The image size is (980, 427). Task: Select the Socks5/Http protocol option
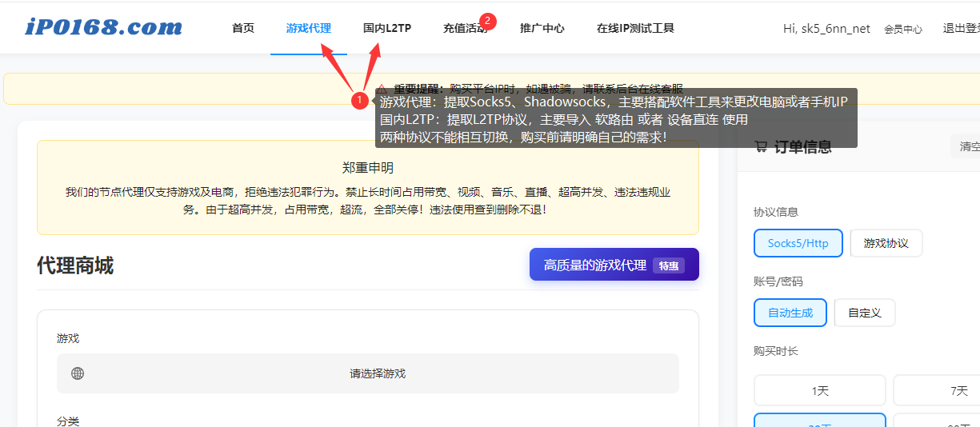point(798,243)
